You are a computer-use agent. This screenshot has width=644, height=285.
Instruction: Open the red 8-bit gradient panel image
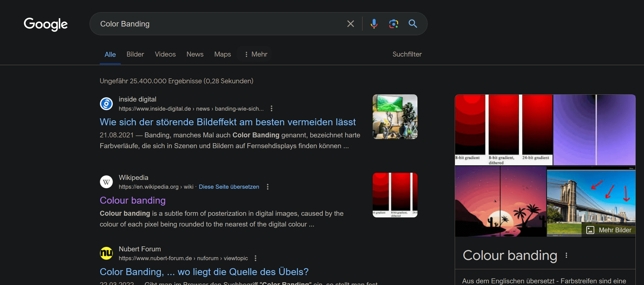point(504,130)
